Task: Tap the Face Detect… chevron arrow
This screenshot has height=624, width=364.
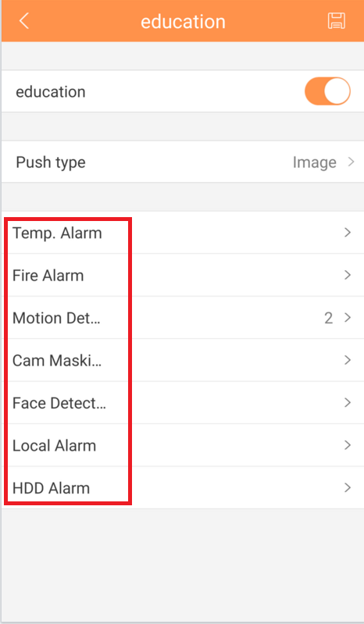Action: coord(348,403)
